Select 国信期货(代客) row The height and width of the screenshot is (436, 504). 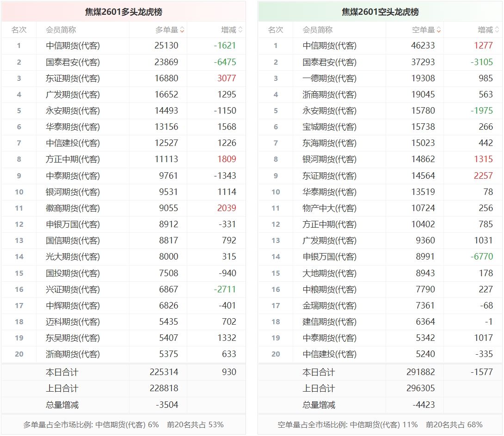[x=123, y=241]
